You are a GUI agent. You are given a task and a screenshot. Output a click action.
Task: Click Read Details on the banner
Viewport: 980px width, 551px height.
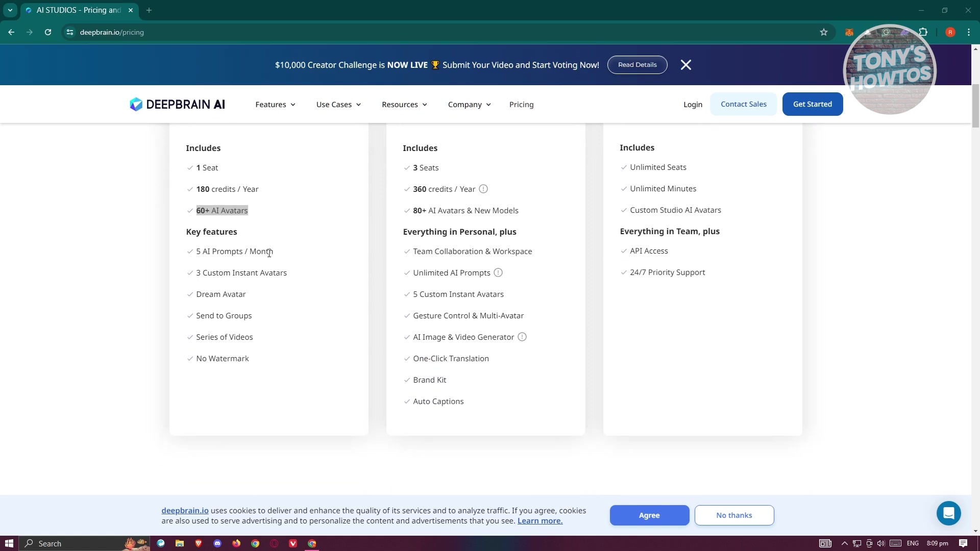[637, 65]
